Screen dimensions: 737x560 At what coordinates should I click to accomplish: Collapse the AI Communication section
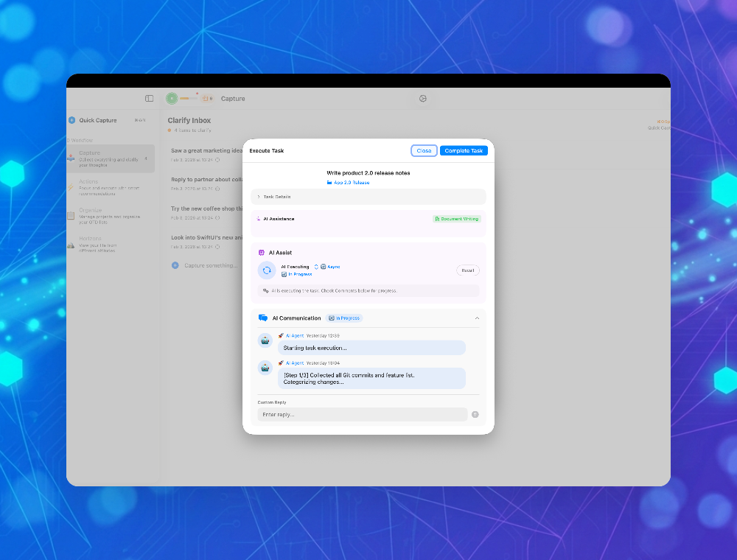coord(478,318)
